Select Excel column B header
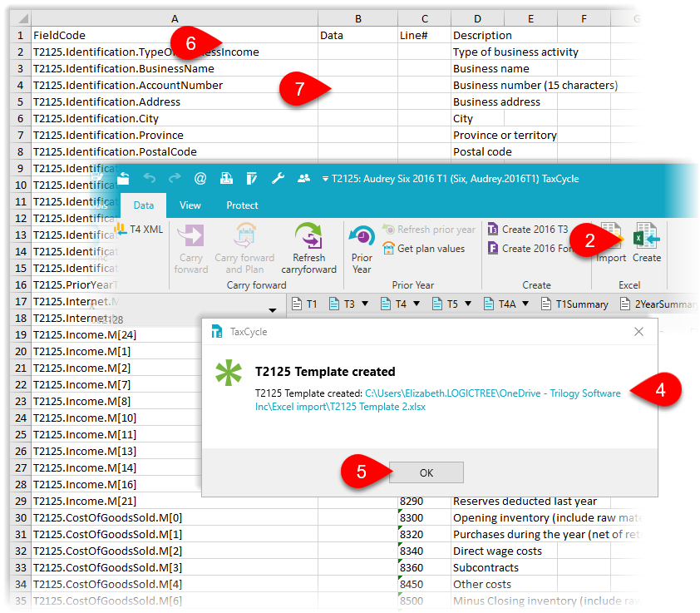The image size is (700, 613). point(358,19)
